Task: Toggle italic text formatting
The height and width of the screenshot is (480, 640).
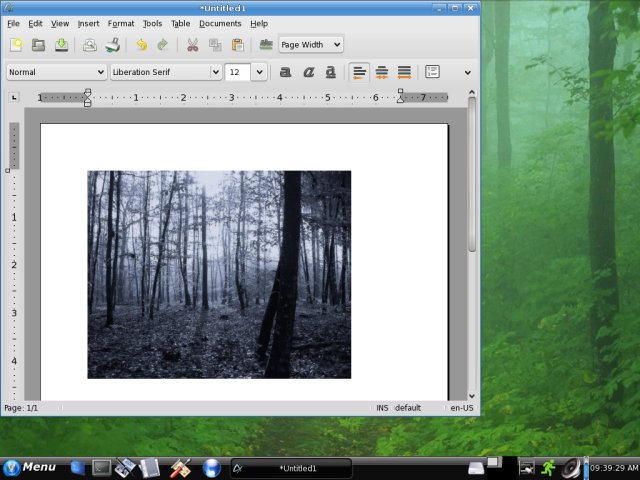Action: [x=308, y=72]
